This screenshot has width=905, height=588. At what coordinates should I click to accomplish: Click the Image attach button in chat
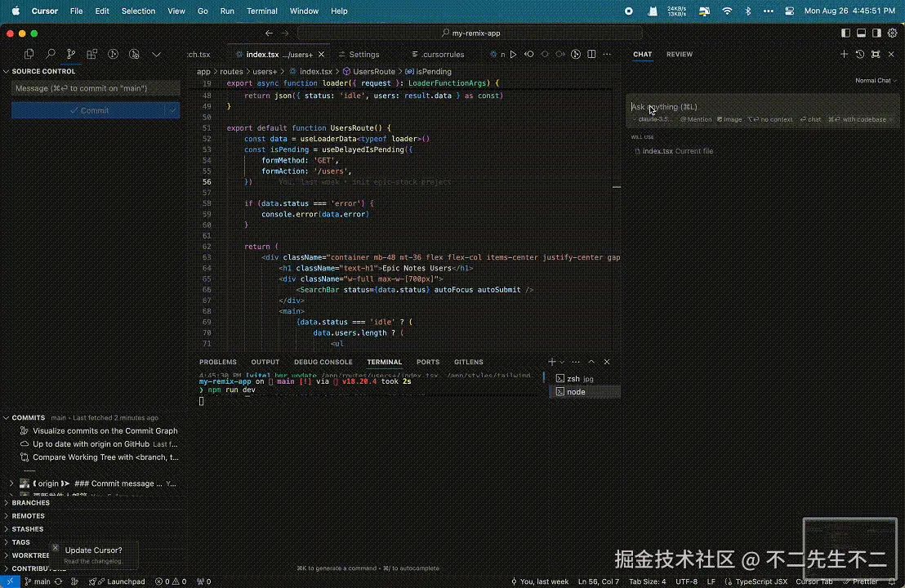click(729, 120)
